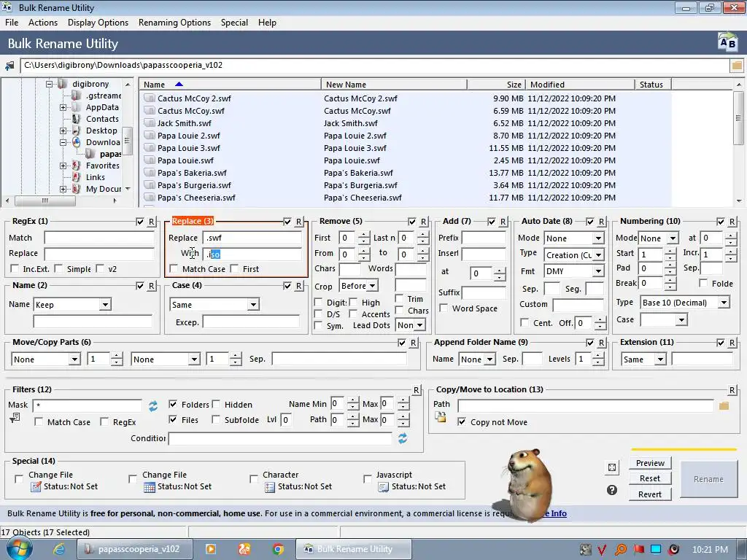Enable Word Space checkbox in Add panel
The image size is (747, 560).
tap(444, 308)
